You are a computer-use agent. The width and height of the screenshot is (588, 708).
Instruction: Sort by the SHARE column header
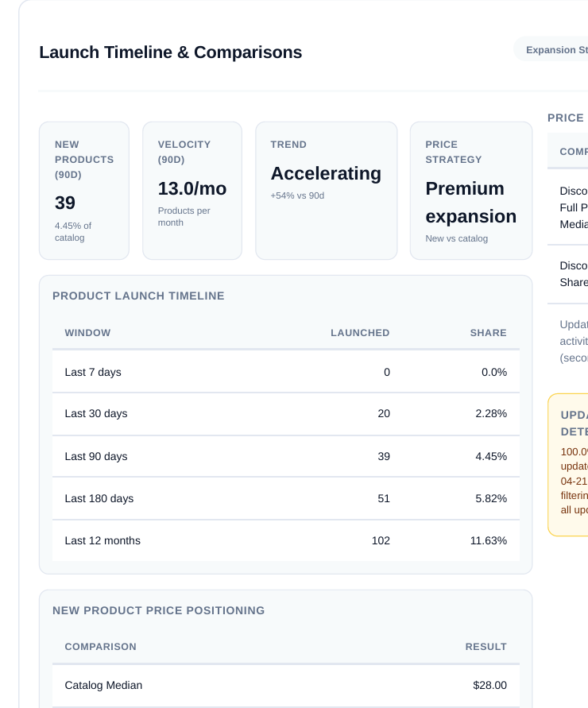488,333
